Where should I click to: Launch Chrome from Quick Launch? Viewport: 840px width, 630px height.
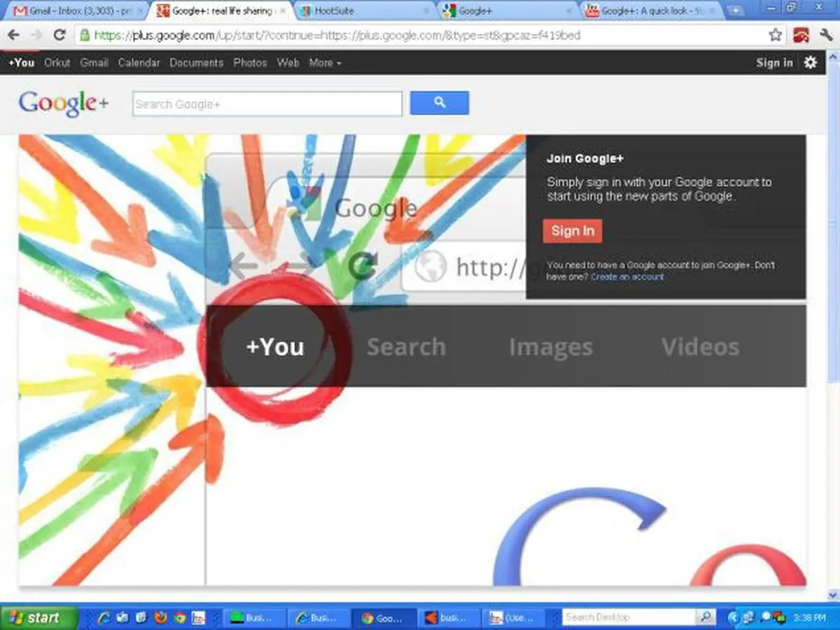pyautogui.click(x=179, y=617)
